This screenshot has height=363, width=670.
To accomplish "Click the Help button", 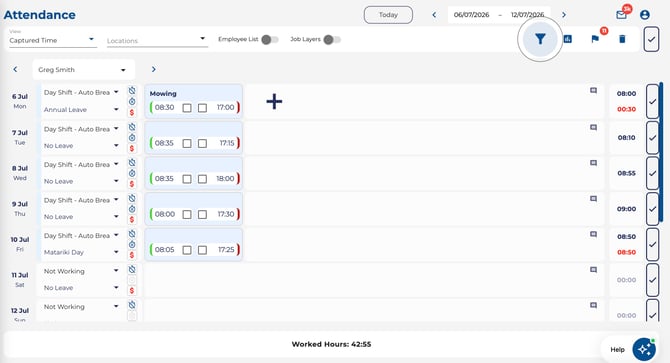I will [617, 350].
